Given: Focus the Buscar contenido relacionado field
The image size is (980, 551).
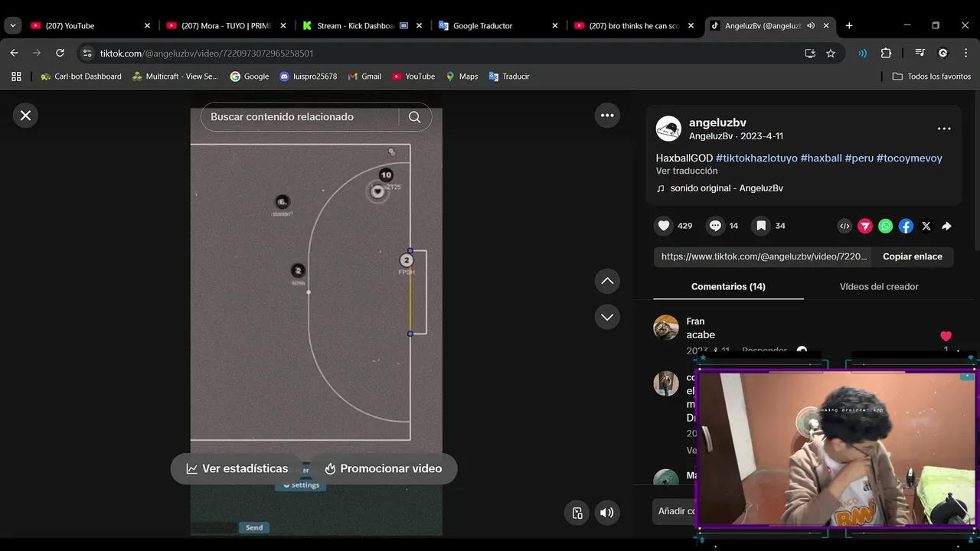Looking at the screenshot, I should (299, 117).
